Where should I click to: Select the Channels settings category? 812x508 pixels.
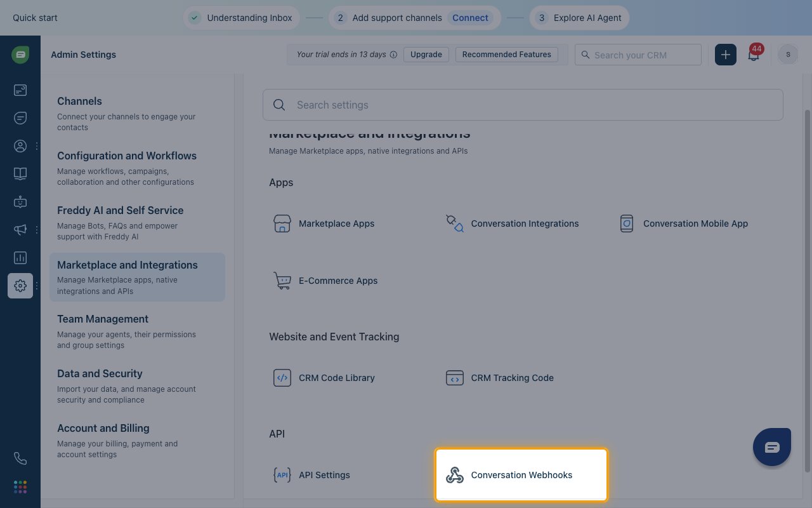tap(137, 113)
